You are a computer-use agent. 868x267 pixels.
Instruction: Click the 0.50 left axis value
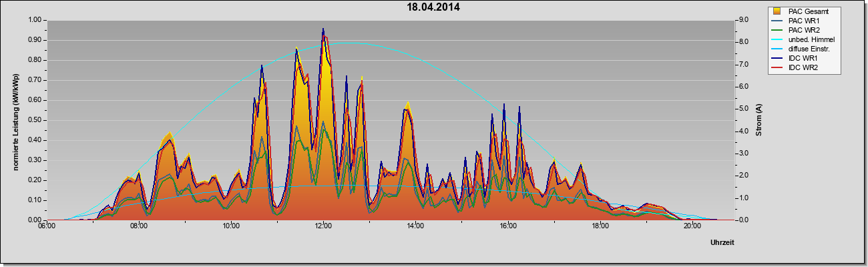click(x=34, y=120)
